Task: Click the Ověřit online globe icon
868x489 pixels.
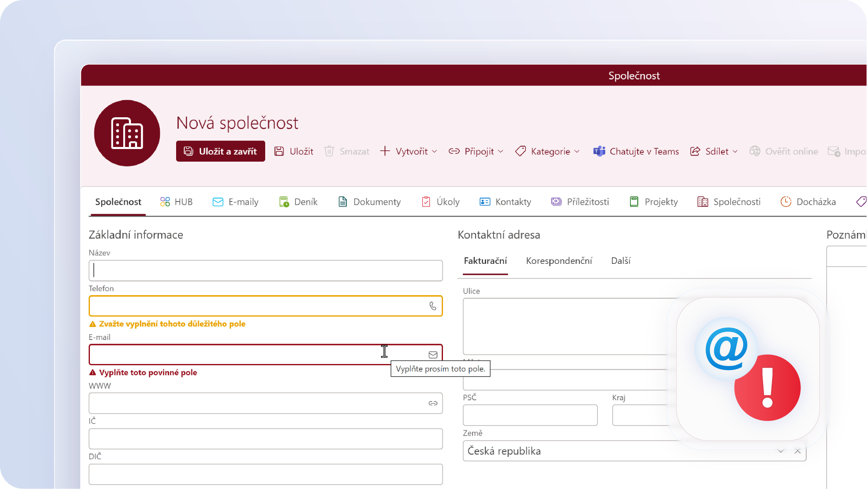Action: click(x=755, y=151)
